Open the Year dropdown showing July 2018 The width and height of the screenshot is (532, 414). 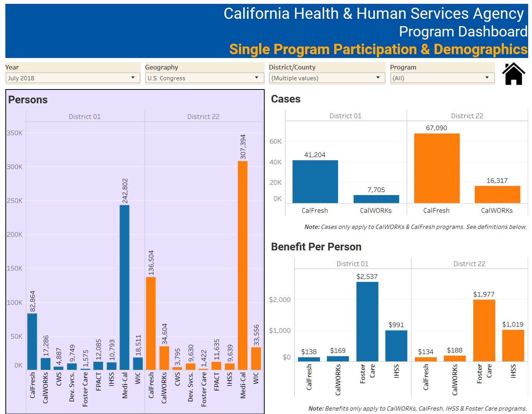[x=72, y=78]
